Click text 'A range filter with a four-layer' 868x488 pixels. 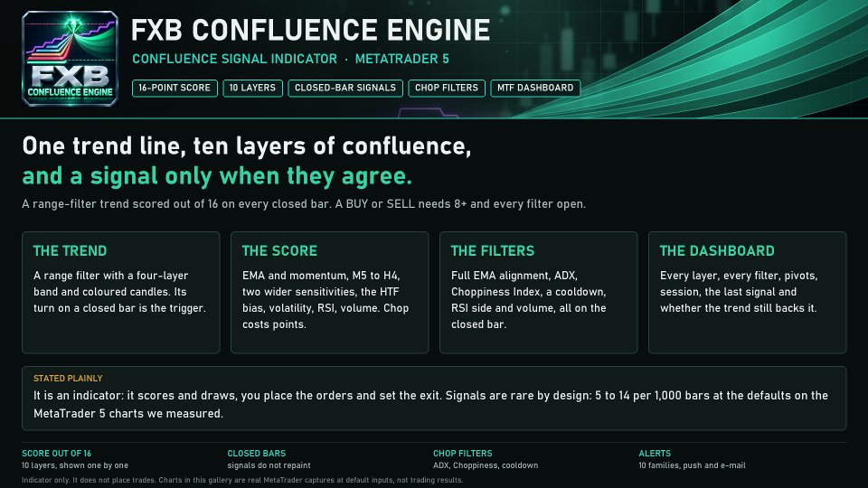pos(110,276)
